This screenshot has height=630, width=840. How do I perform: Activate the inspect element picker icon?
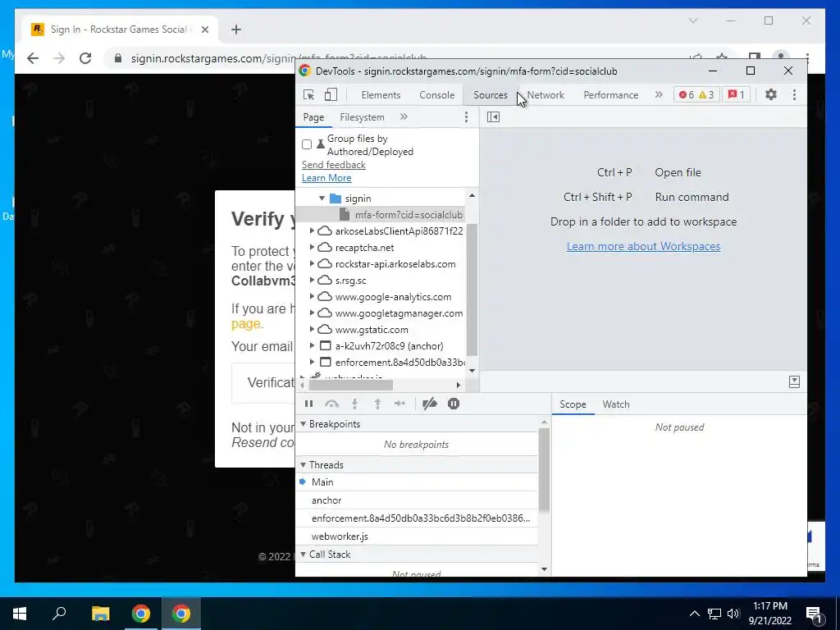coord(309,95)
